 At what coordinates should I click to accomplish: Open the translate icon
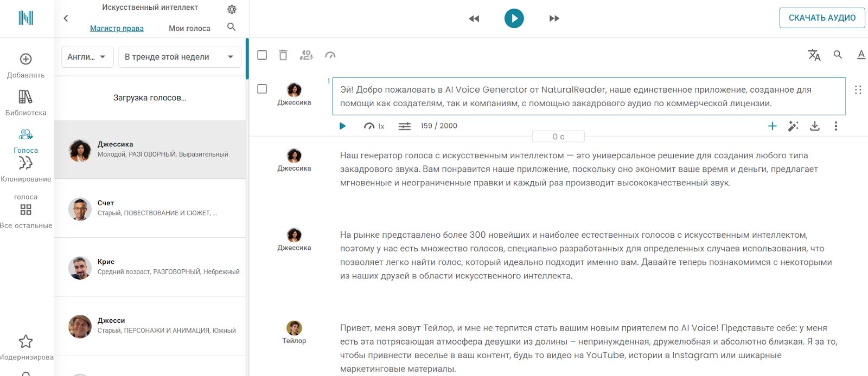(814, 55)
